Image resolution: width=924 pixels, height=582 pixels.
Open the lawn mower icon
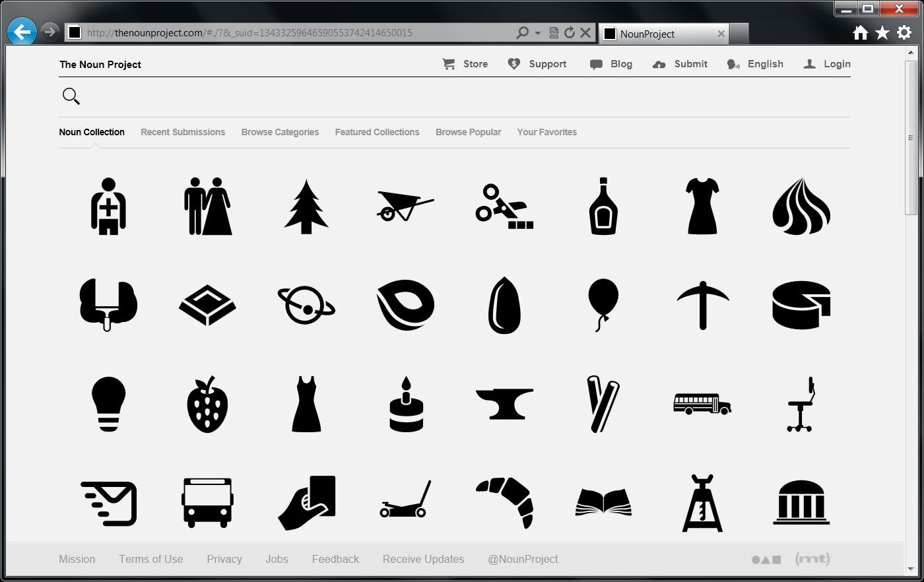(x=405, y=499)
